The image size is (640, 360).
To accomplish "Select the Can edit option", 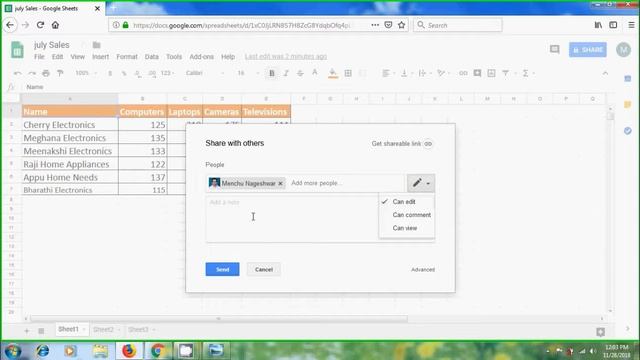I will pyautogui.click(x=407, y=202).
